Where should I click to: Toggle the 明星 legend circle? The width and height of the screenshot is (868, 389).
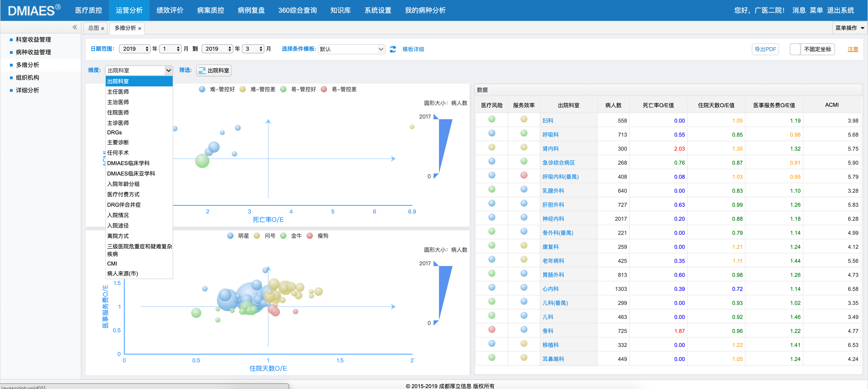[x=230, y=236]
